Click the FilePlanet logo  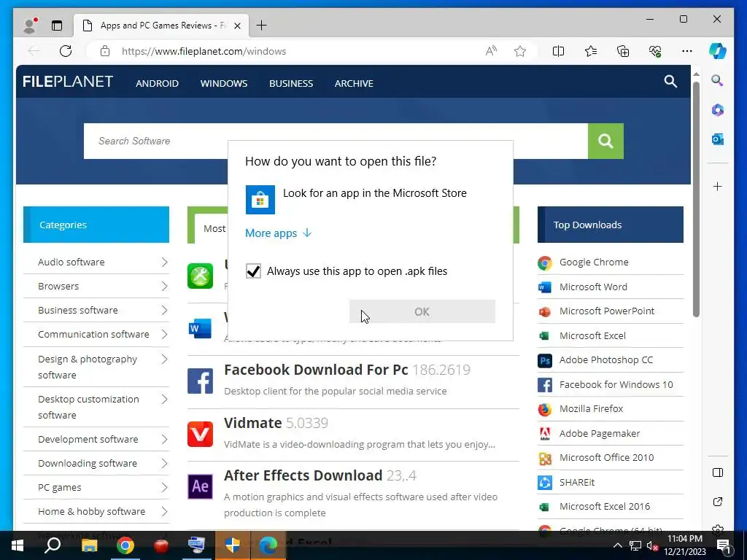(x=68, y=82)
